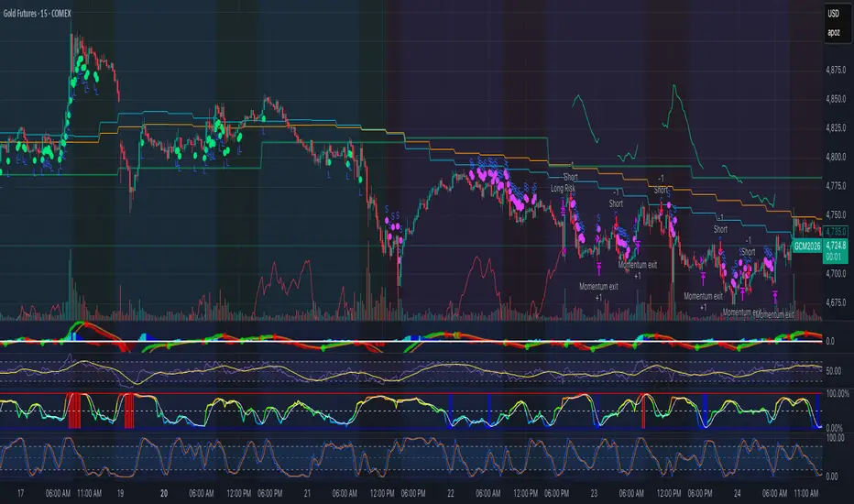
Task: Click the 4,750.0 price axis label
Action: pyautogui.click(x=836, y=214)
